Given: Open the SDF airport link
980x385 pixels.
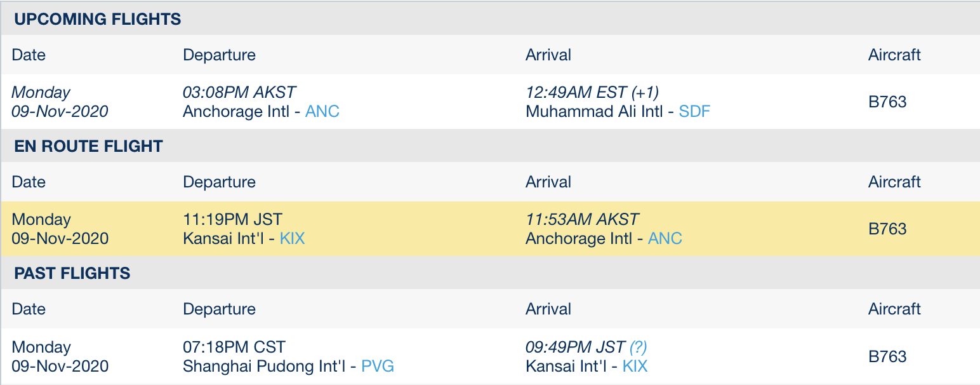Looking at the screenshot, I should 694,112.
